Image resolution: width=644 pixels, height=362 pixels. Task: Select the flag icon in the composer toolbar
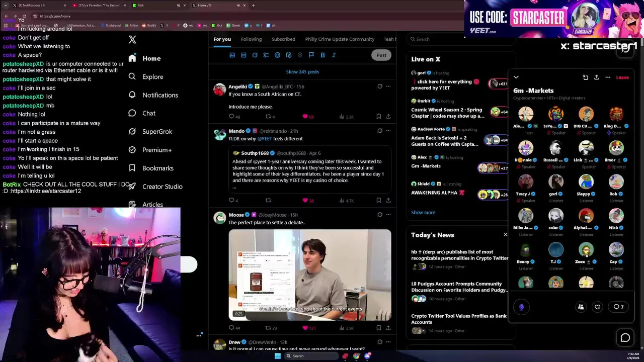click(x=311, y=55)
